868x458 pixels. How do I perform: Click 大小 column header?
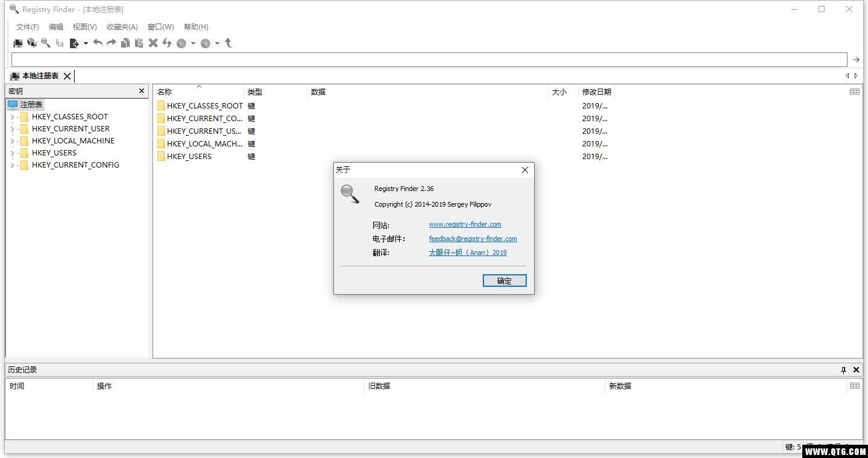click(x=563, y=92)
